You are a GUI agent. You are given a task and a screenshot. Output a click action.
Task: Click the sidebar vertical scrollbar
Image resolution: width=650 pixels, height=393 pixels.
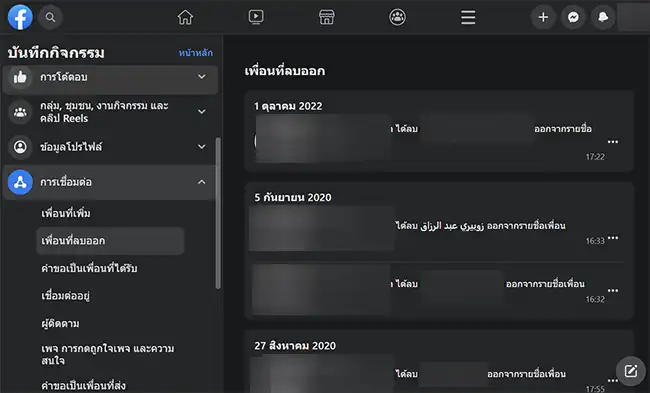coord(218,213)
